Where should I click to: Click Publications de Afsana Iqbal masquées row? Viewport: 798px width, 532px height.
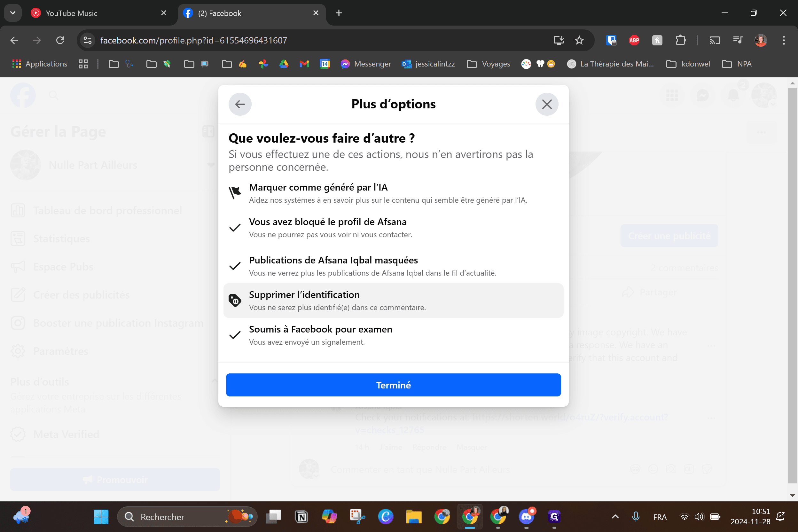point(393,266)
